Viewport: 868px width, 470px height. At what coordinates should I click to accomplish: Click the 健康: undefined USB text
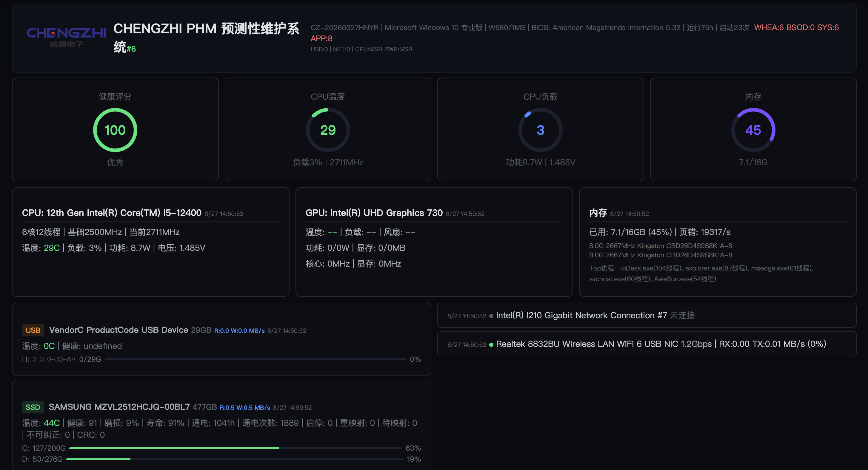pyautogui.click(x=92, y=346)
